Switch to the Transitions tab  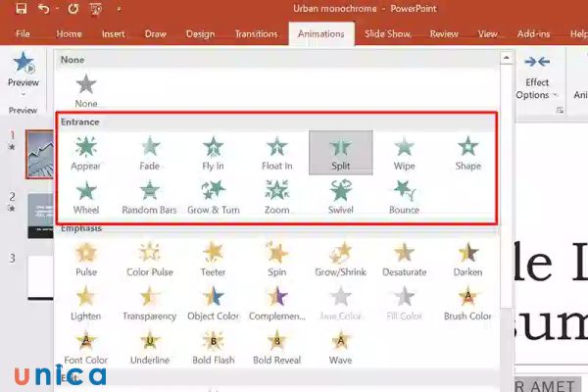point(256,33)
